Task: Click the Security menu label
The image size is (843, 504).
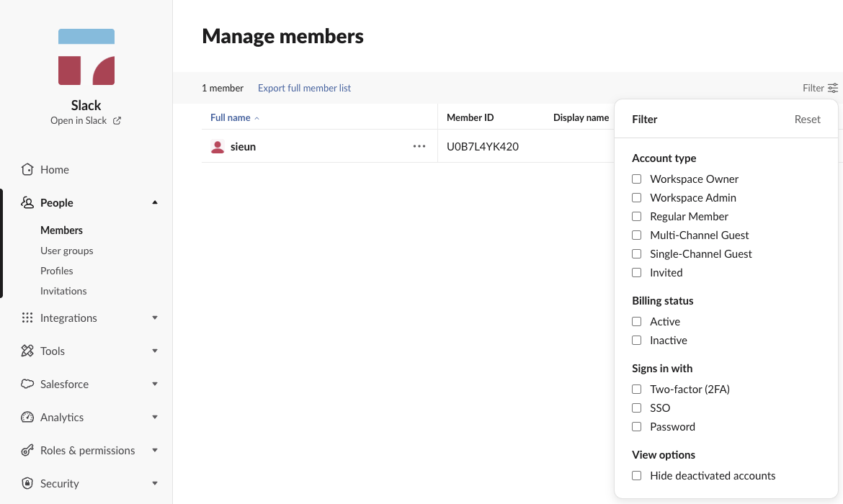Action: [60, 483]
